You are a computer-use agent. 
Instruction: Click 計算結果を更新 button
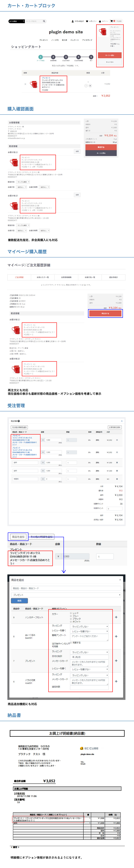(x=115, y=427)
